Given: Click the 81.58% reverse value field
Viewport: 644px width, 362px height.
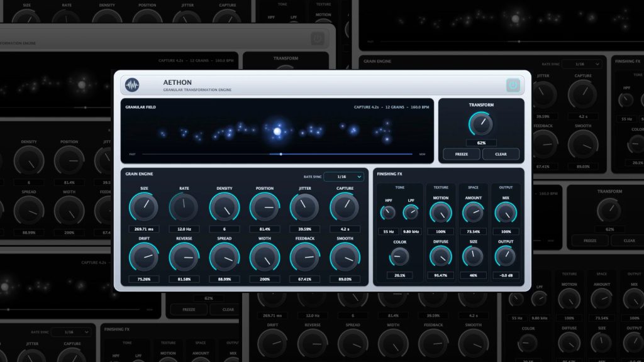Looking at the screenshot, I should [184, 279].
